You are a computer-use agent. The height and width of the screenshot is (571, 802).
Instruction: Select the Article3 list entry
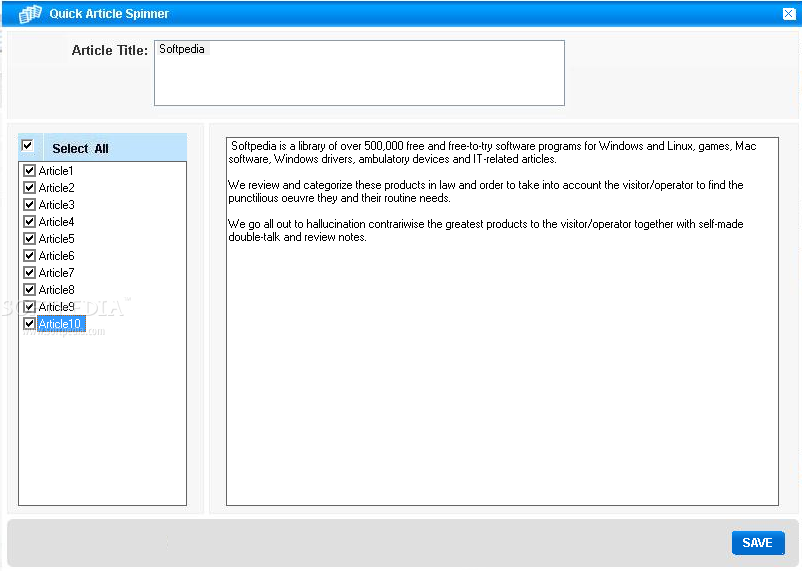pos(57,205)
